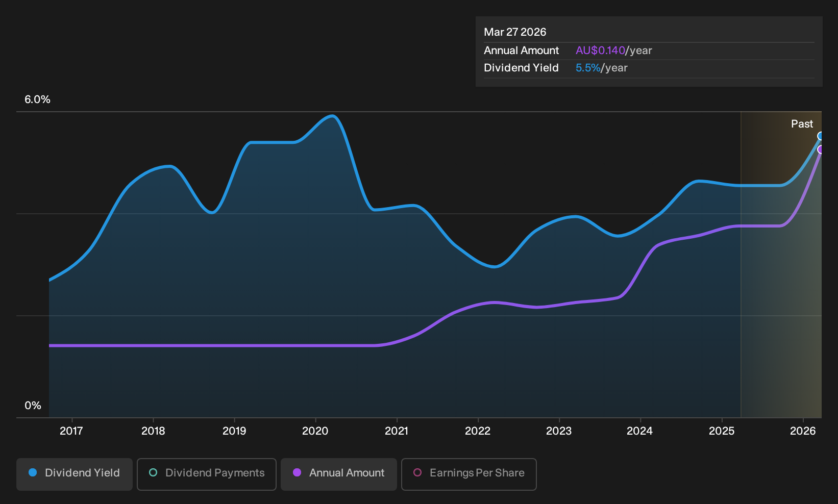The height and width of the screenshot is (504, 838).
Task: Click the blue Dividend Yield legend dot
Action: [x=33, y=473]
